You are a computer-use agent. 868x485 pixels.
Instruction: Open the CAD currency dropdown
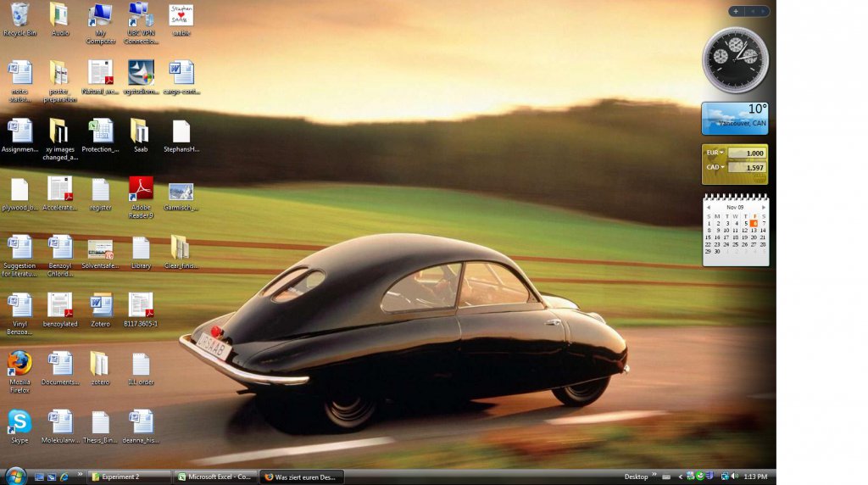715,167
